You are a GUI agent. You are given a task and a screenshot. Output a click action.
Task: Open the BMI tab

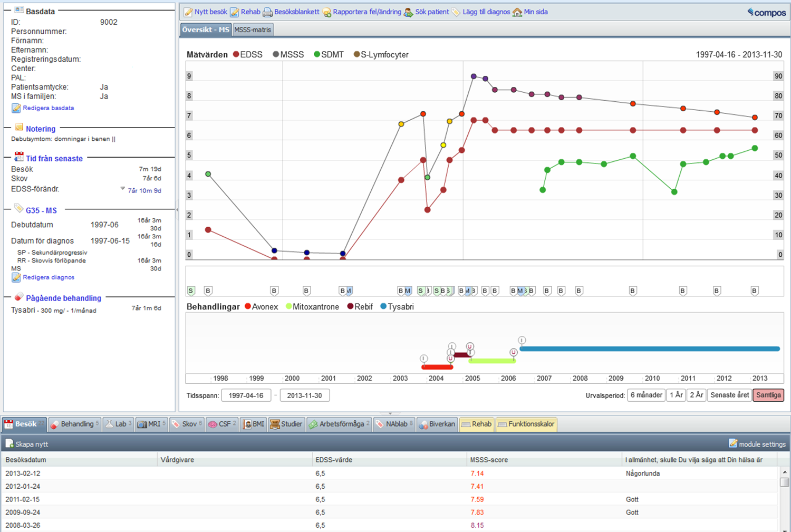(x=254, y=424)
